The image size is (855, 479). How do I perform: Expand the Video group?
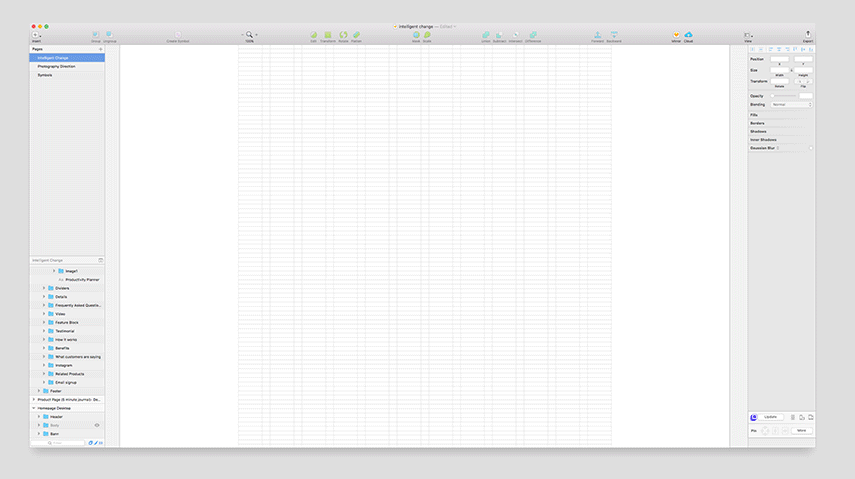point(44,314)
